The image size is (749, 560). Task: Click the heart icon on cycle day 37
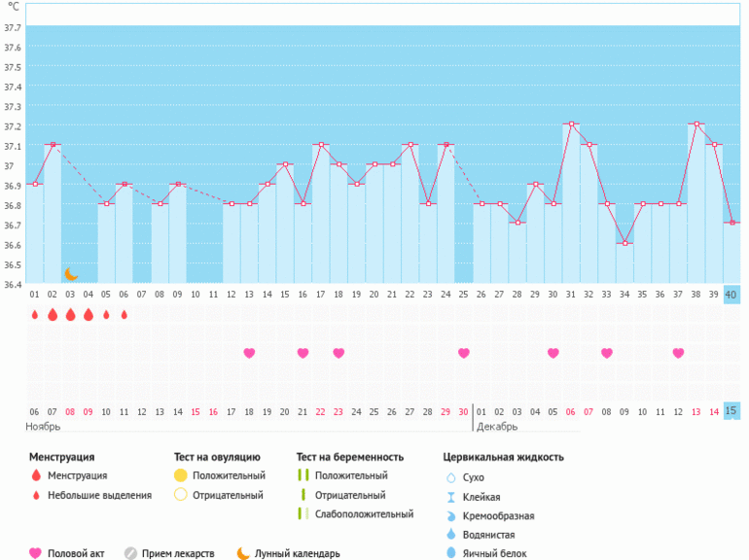point(678,353)
